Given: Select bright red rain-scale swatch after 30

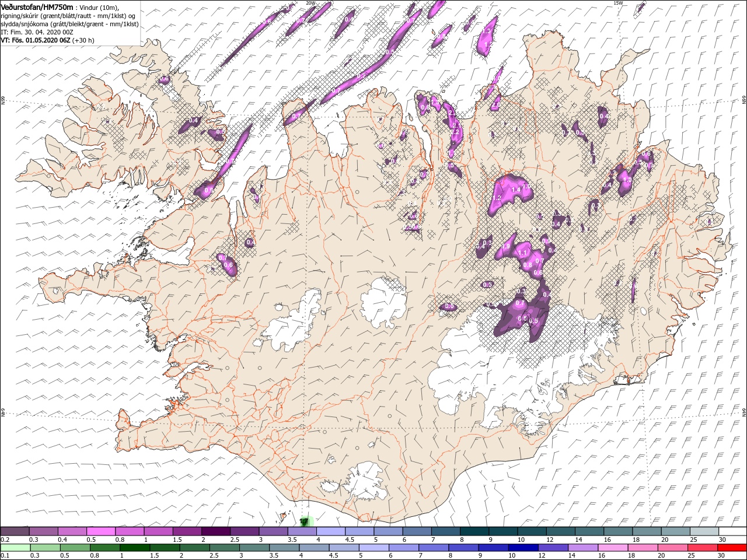Looking at the screenshot, I should 732,548.
